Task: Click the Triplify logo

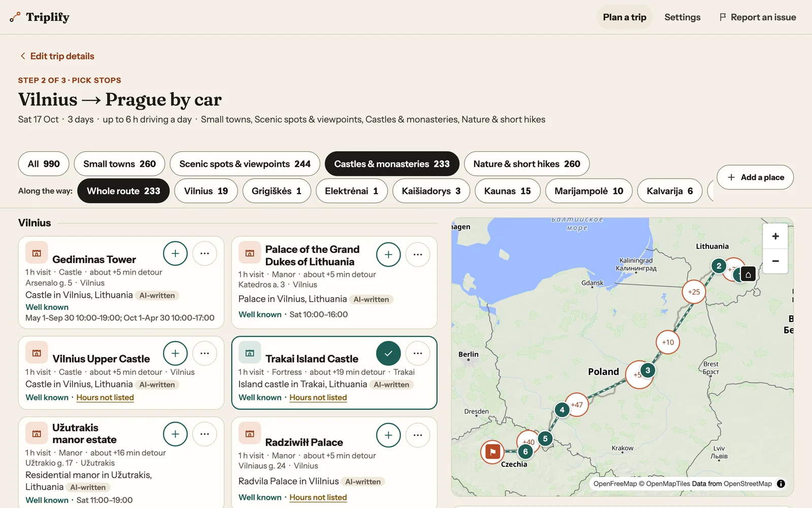Action: [40, 17]
